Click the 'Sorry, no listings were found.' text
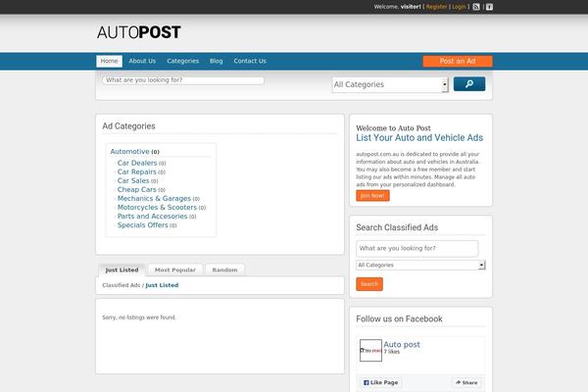588x392 pixels. 139,318
